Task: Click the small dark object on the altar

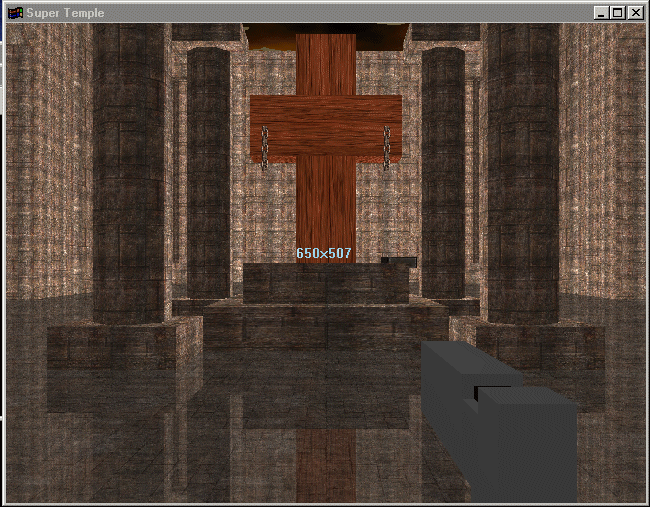Action: (398, 261)
